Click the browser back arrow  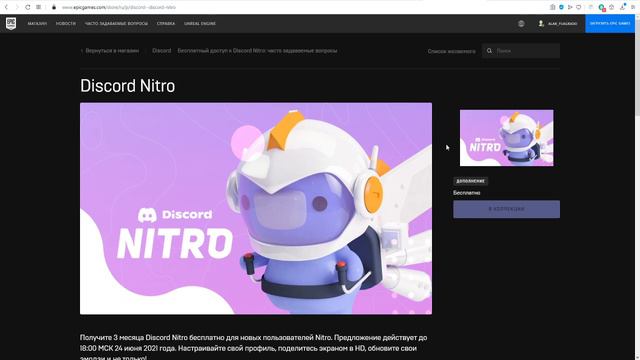[x=6, y=7]
